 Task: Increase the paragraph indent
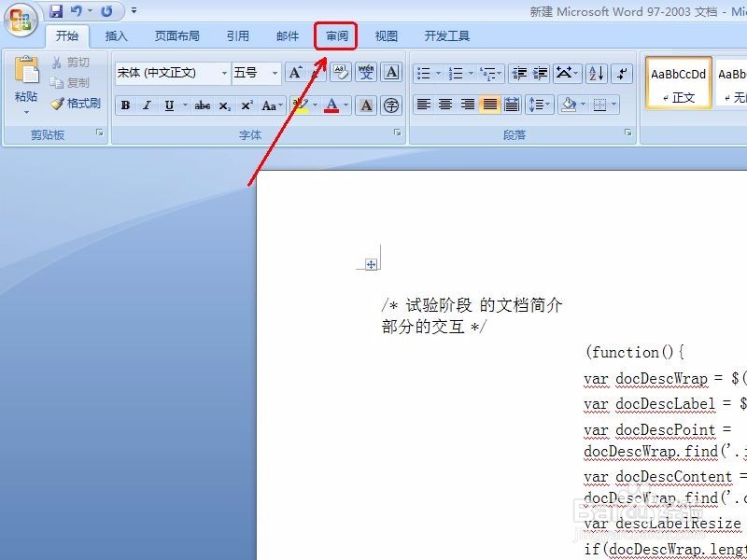point(540,74)
